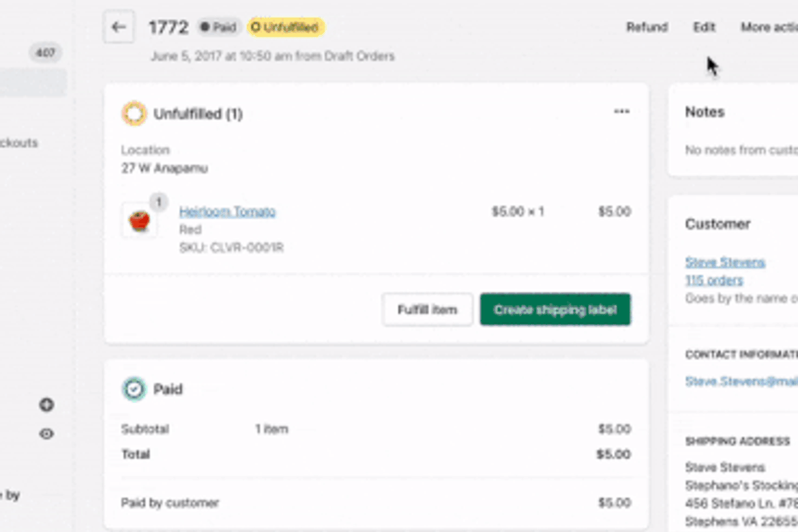Open customer profile Steve Stevens

tap(725, 262)
